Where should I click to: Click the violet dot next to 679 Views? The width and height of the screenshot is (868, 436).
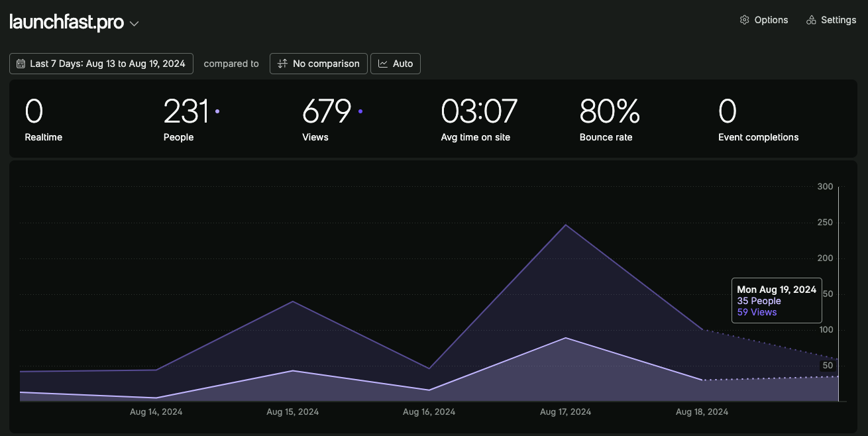pyautogui.click(x=360, y=111)
